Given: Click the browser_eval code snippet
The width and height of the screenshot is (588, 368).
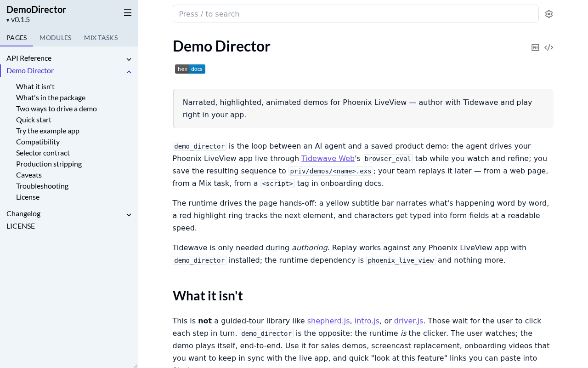Looking at the screenshot, I should click(x=388, y=159).
